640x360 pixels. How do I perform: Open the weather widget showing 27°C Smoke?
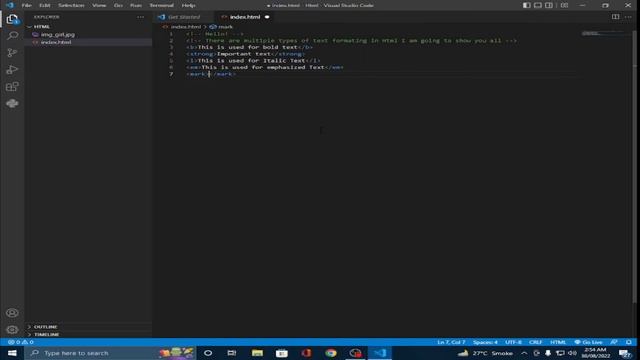486,353
